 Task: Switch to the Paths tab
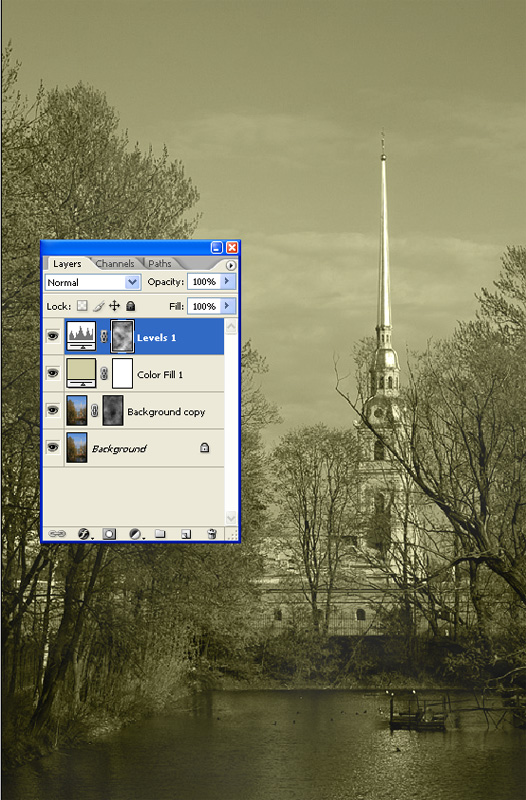[x=160, y=263]
